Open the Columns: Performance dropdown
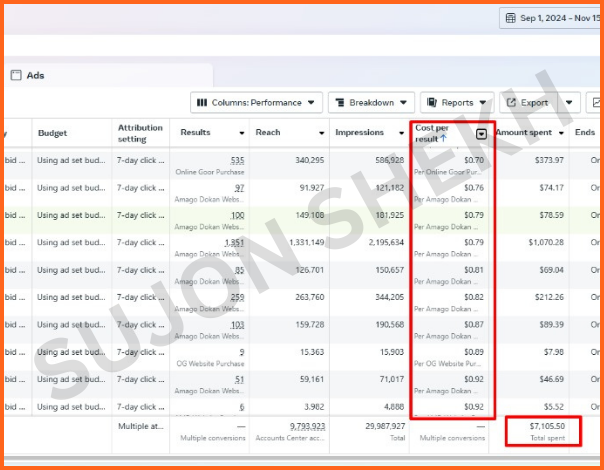This screenshot has height=470, width=604. [x=256, y=102]
